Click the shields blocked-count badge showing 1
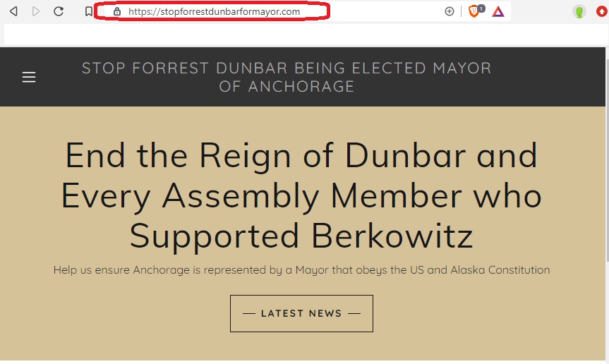 pos(481,8)
